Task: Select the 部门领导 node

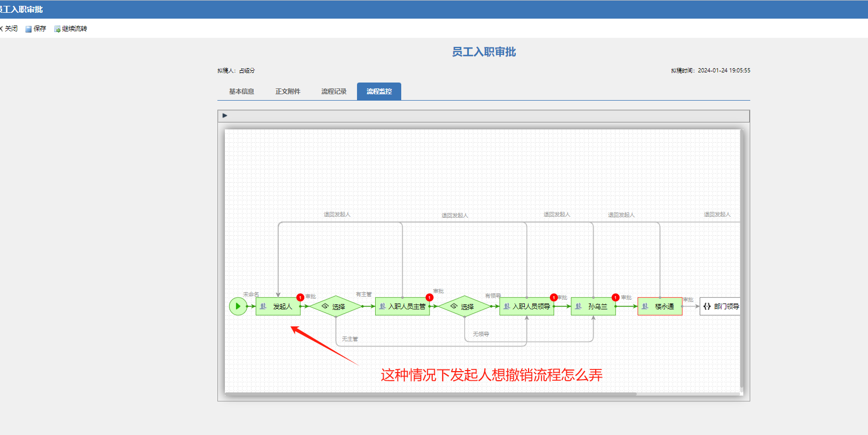Action: click(720, 306)
